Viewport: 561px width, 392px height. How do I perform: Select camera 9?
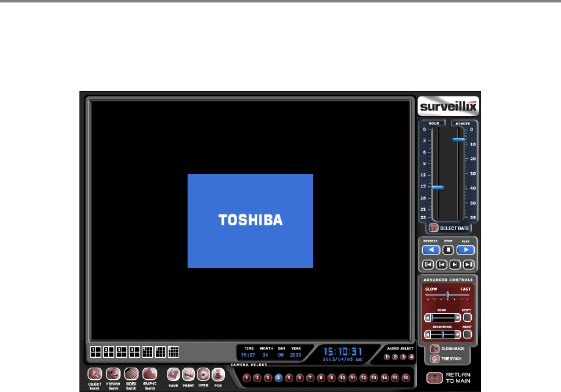[x=332, y=378]
